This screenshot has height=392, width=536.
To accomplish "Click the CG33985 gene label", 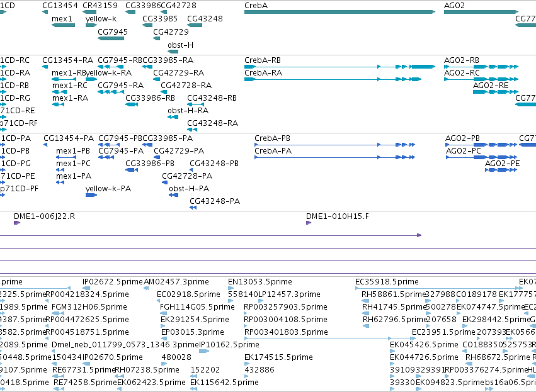I will 160,18.
